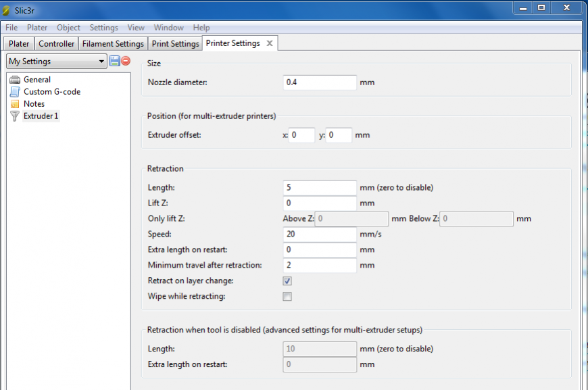Click the Nozzle diameter input field
Screen dimensions: 588x390
320,82
